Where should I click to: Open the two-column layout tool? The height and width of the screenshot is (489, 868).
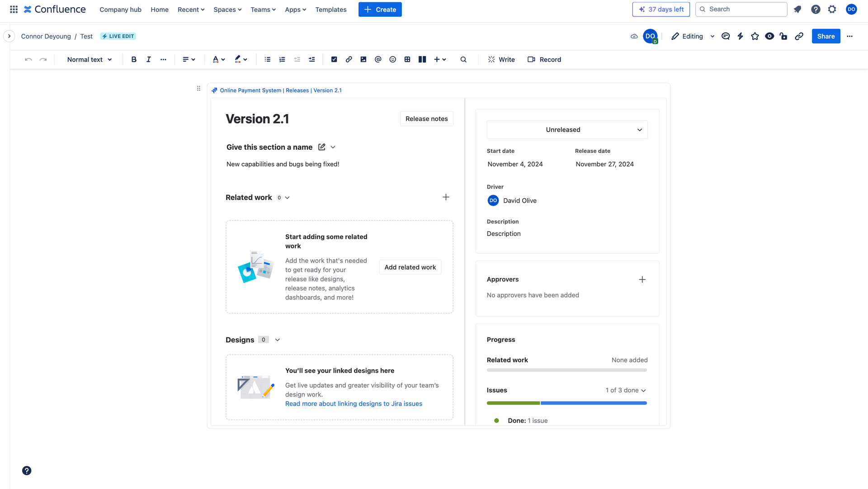[422, 59]
